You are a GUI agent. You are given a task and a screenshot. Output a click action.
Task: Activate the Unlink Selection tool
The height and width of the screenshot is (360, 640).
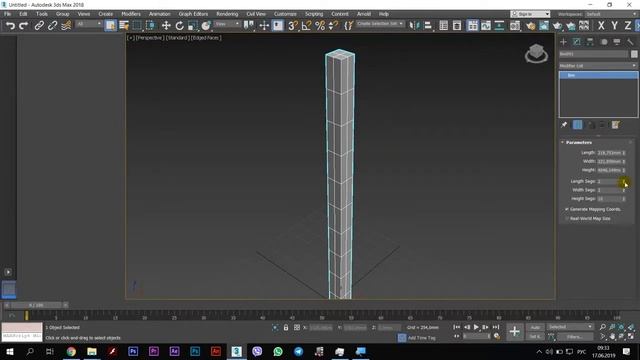coord(52,26)
